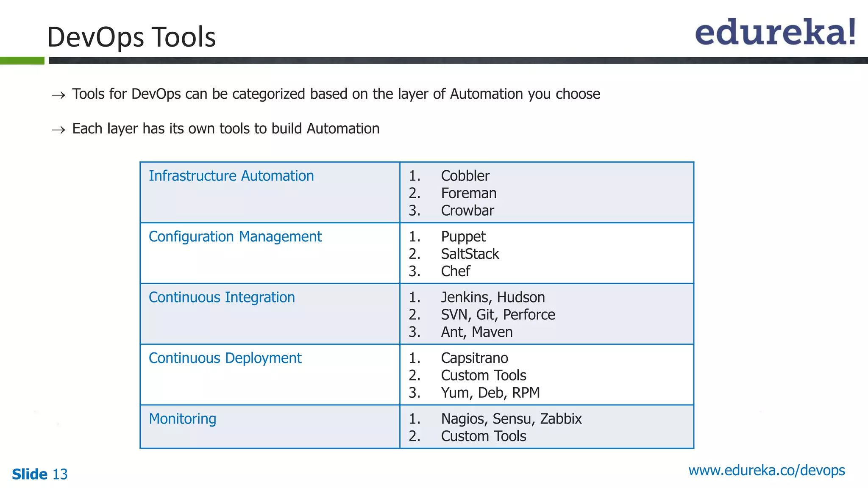Click the DevOps Tools slide title
Image resolution: width=868 pixels, height=488 pixels.
[x=131, y=37]
